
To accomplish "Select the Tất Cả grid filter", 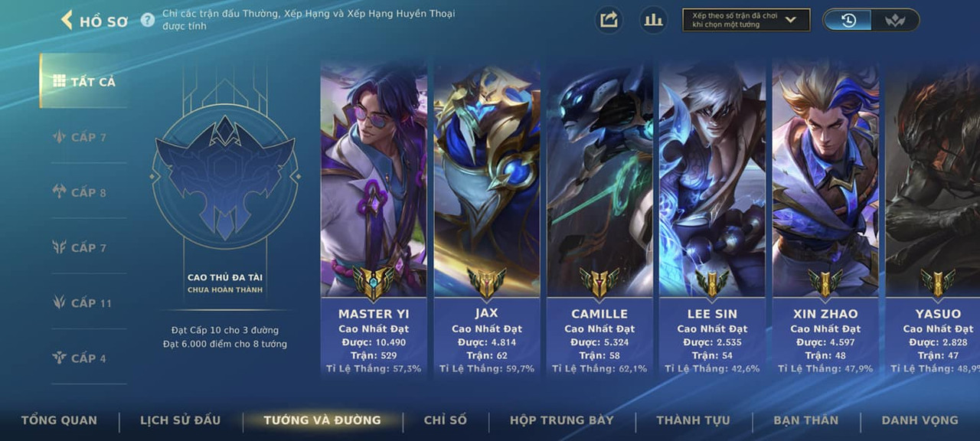I will (x=83, y=81).
